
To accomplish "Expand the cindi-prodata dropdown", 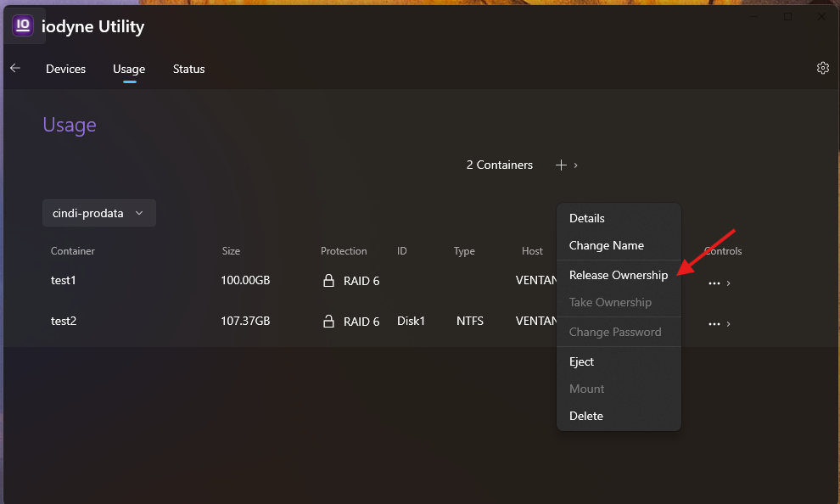I will click(x=98, y=214).
